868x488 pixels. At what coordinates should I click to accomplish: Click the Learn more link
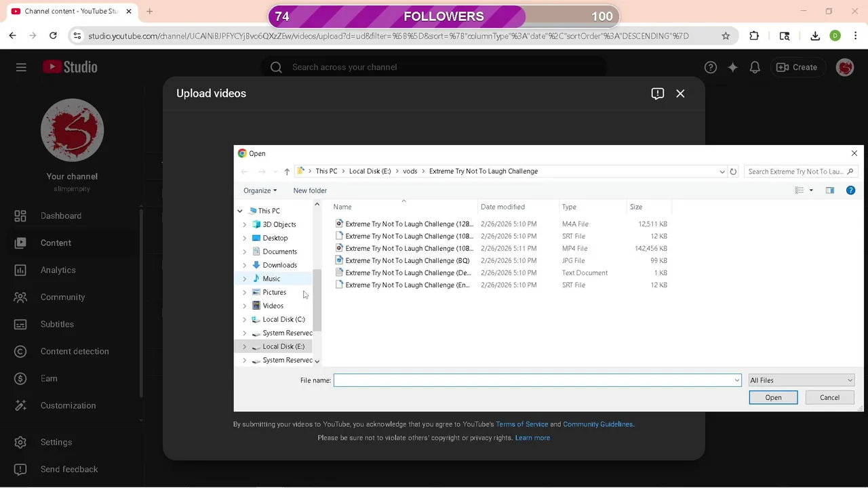click(x=532, y=438)
